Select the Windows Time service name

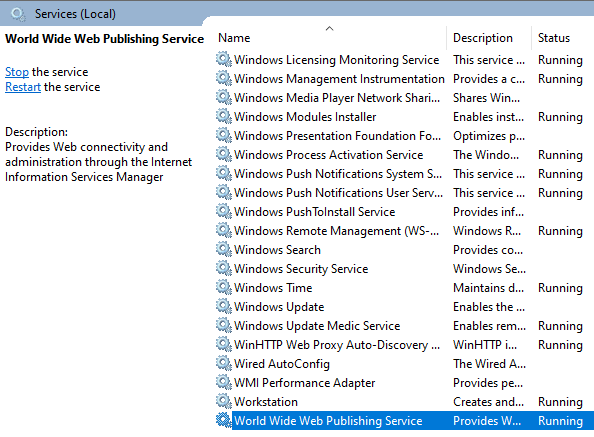pyautogui.click(x=273, y=288)
